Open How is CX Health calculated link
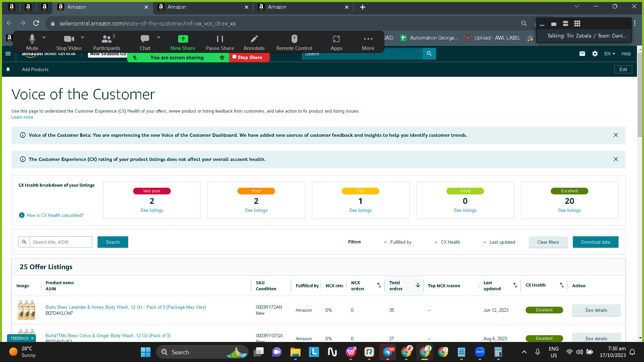 tap(55, 215)
